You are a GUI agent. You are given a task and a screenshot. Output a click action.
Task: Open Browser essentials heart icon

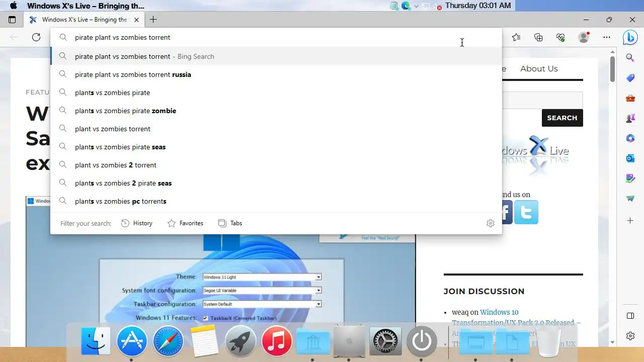pos(560,37)
